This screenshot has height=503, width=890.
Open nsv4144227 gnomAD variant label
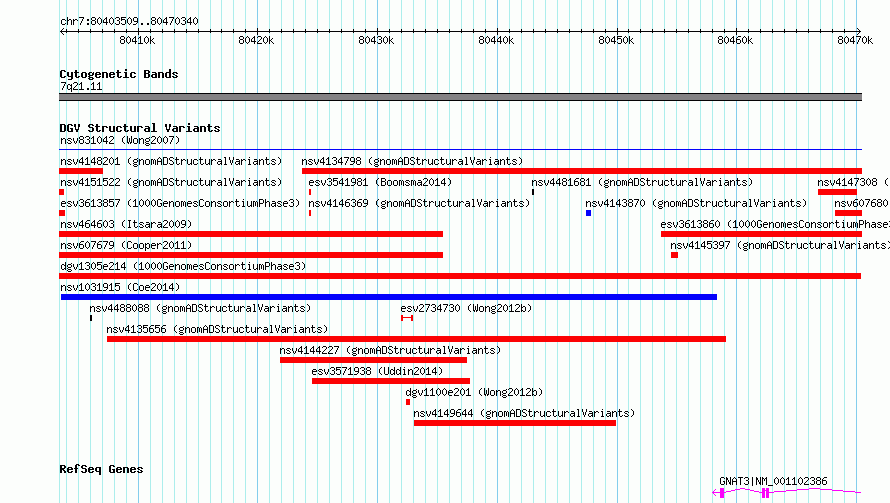[390, 350]
